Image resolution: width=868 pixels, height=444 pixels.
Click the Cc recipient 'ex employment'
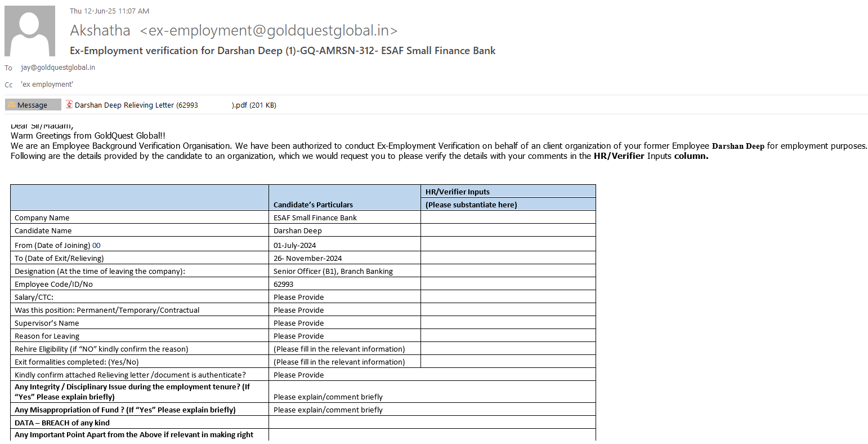[47, 85]
